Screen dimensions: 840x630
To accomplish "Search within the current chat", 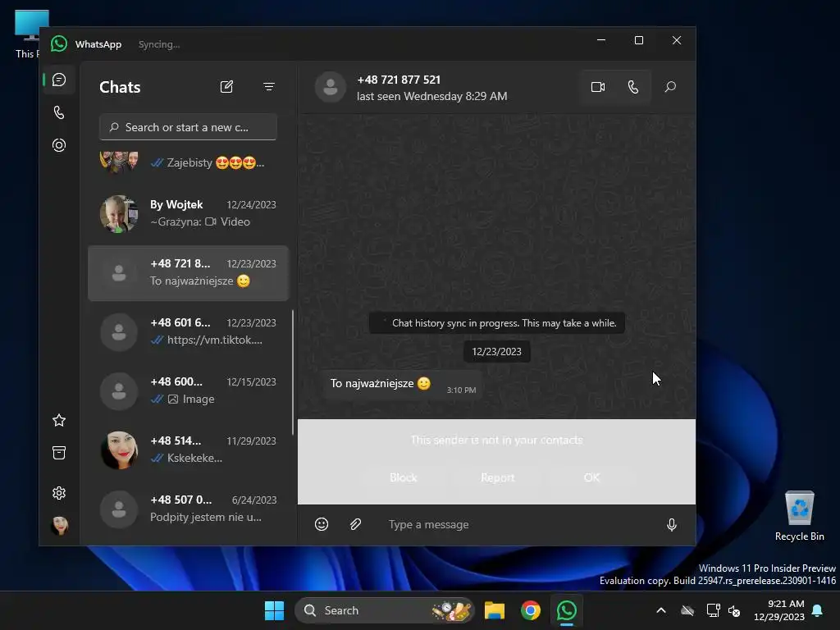I will tap(670, 87).
